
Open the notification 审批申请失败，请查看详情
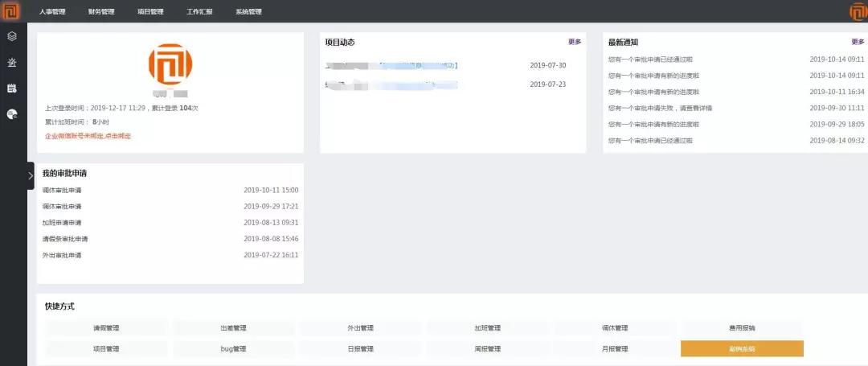coord(660,108)
